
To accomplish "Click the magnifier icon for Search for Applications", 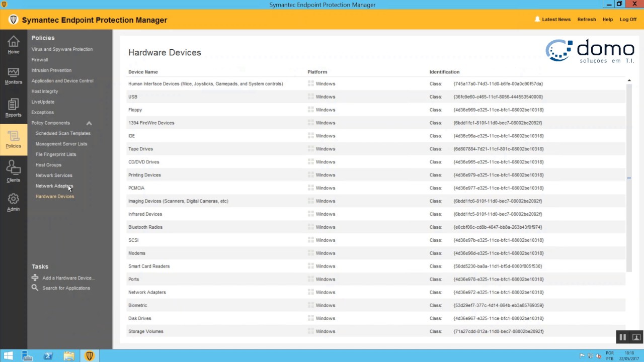I will tap(35, 288).
